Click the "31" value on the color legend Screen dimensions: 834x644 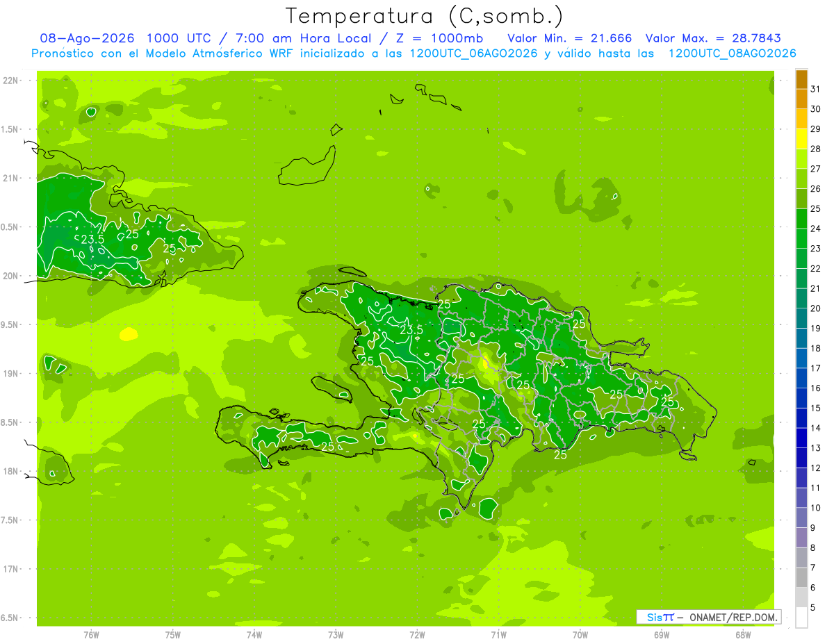click(815, 89)
